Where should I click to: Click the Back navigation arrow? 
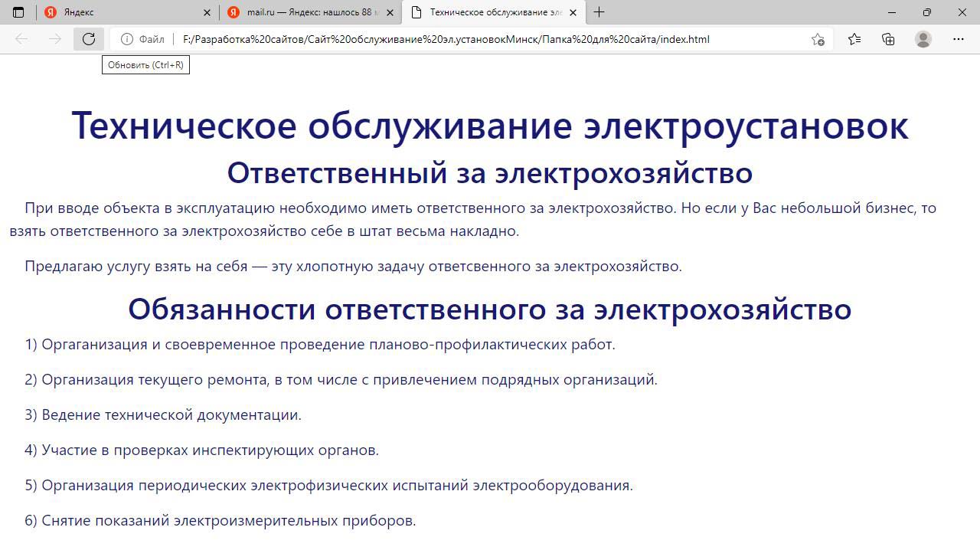(21, 39)
